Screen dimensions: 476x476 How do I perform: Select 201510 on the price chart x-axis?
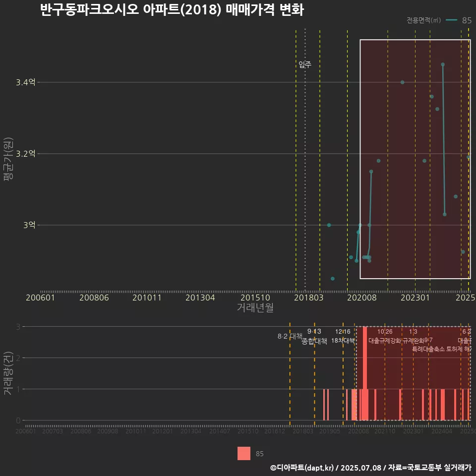(x=255, y=297)
